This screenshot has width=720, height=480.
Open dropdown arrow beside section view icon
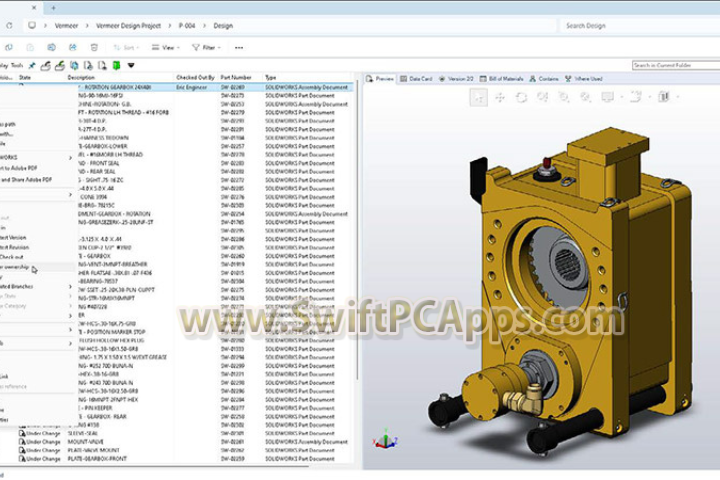click(x=678, y=97)
